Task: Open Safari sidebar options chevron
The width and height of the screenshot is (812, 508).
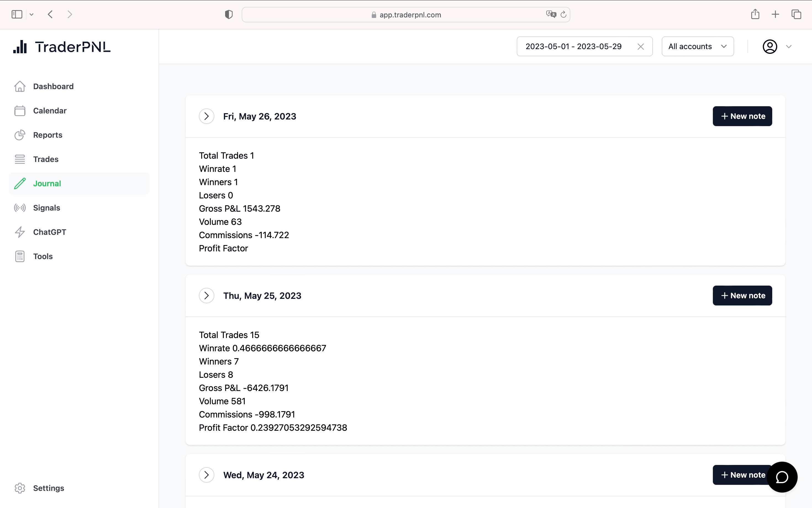Action: click(x=31, y=14)
